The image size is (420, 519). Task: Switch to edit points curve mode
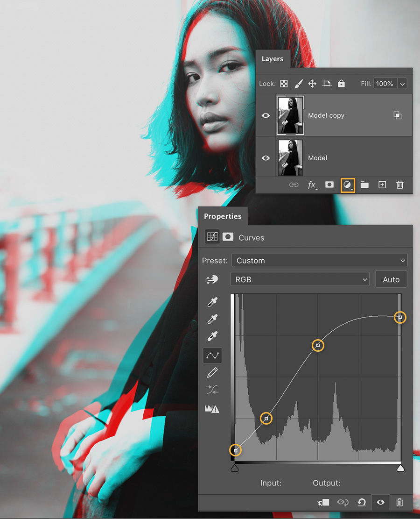(x=212, y=355)
